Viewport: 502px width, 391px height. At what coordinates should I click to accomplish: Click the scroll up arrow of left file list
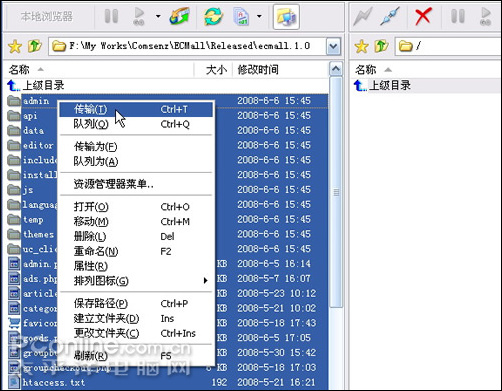(336, 69)
